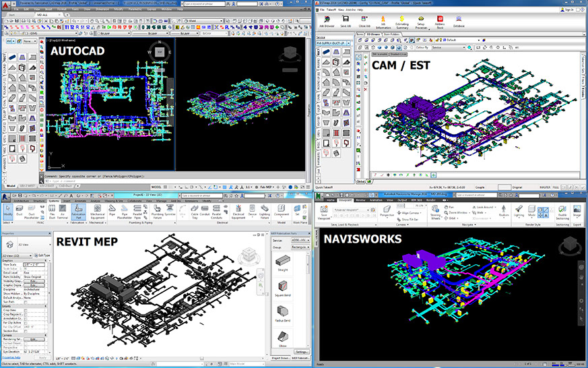This screenshot has height=368, width=588.
Task: Click AutoCAD application menu red A
Action: tap(5, 6)
